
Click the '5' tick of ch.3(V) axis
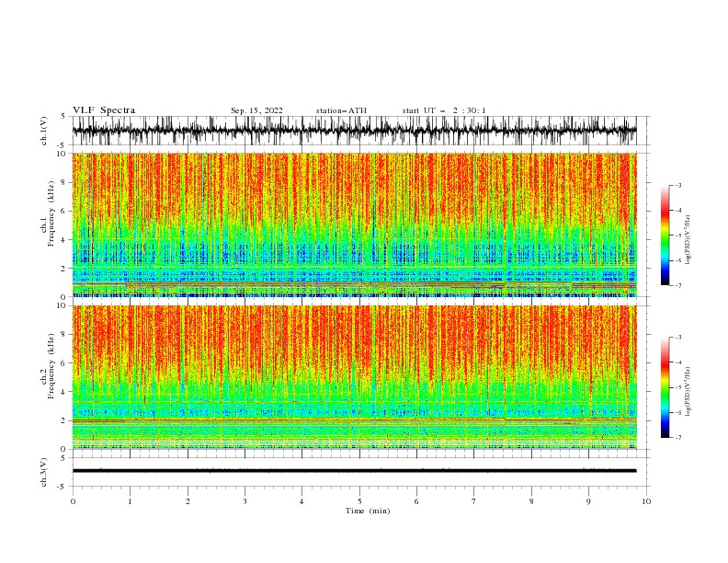[63, 457]
